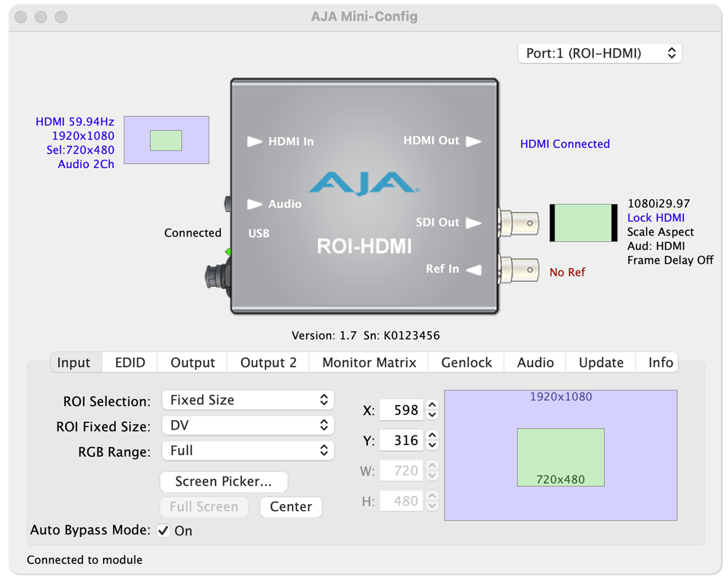Click the HDMI input preview thumbnail
Viewport: 728px width, 580px height.
click(166, 140)
